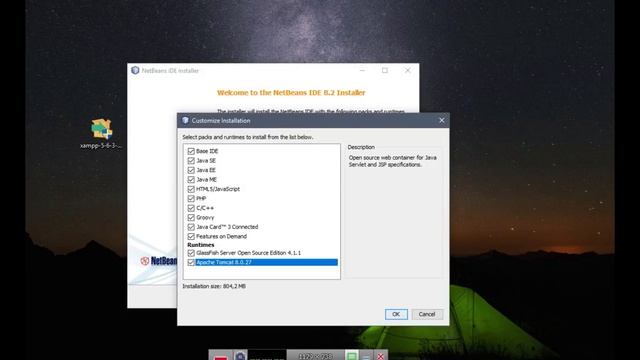Click the Customize Installation title bar icon
The height and width of the screenshot is (360, 640).
(x=185, y=120)
